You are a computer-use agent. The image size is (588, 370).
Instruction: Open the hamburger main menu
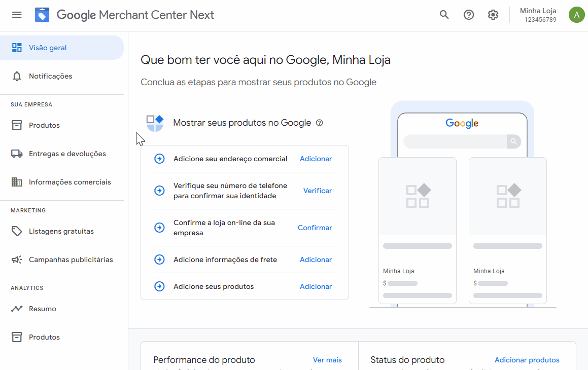[17, 15]
